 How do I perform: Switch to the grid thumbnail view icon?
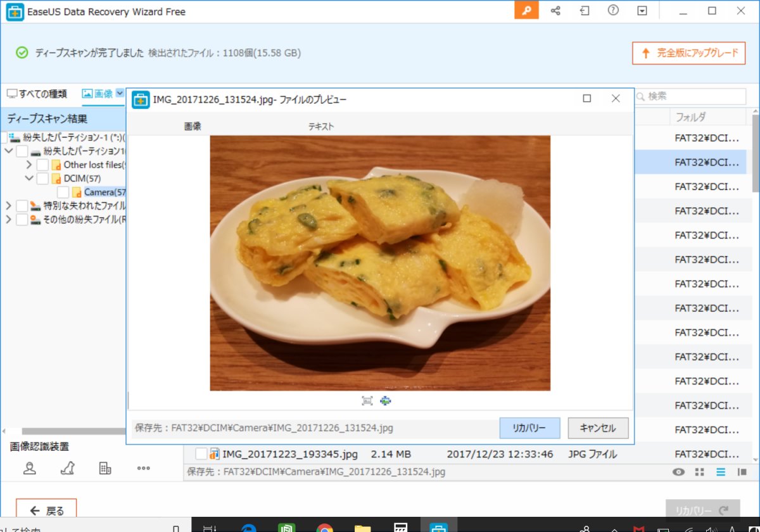[x=699, y=472]
